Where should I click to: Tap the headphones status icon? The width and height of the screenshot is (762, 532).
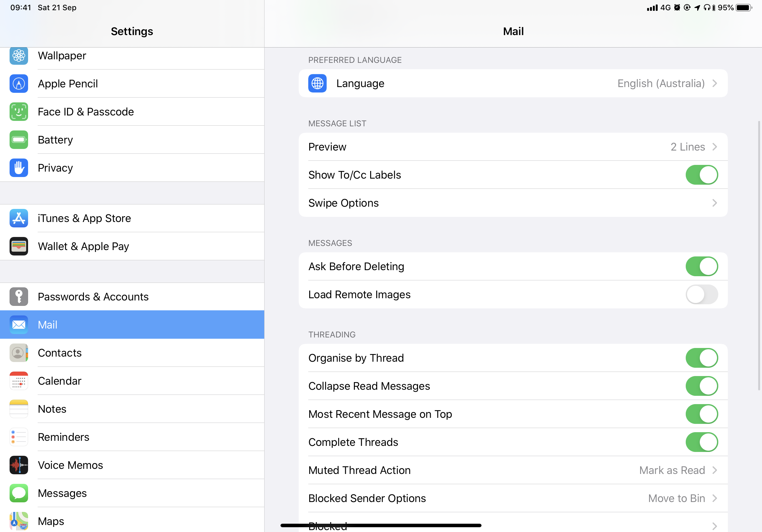pyautogui.click(x=707, y=8)
